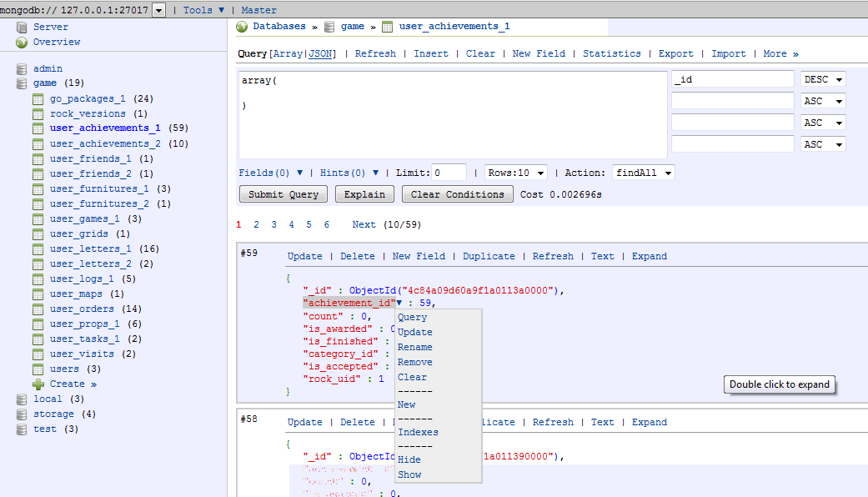Image resolution: width=868 pixels, height=497 pixels.
Task: Open the More menu in the toolbar
Action: tap(780, 53)
